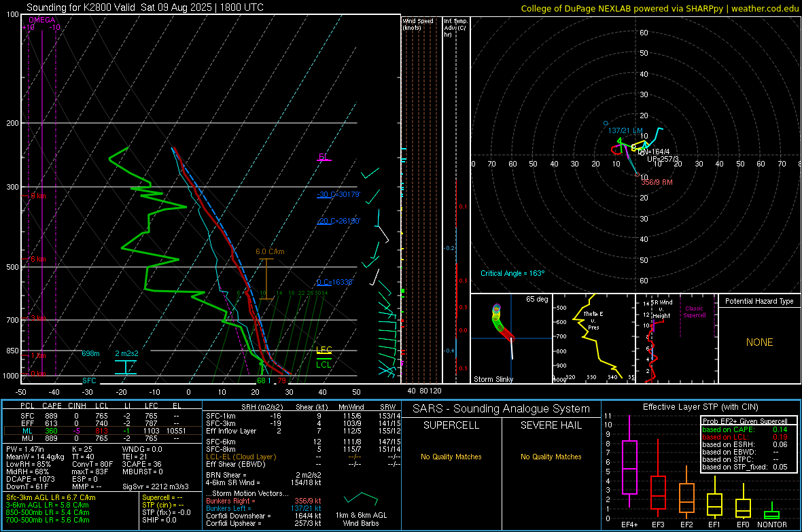
Task: Click the SHIP = 0.0 value
Action: [159, 520]
